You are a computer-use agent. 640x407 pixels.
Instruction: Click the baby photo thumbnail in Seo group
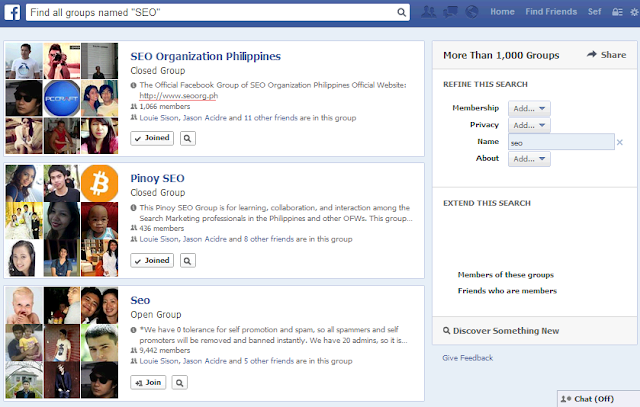(24, 305)
